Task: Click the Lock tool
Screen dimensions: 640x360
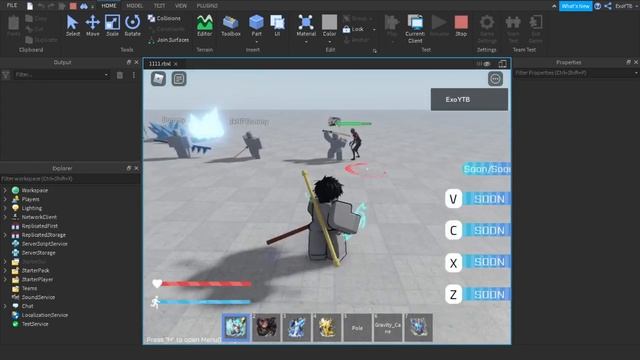Action: (354, 29)
